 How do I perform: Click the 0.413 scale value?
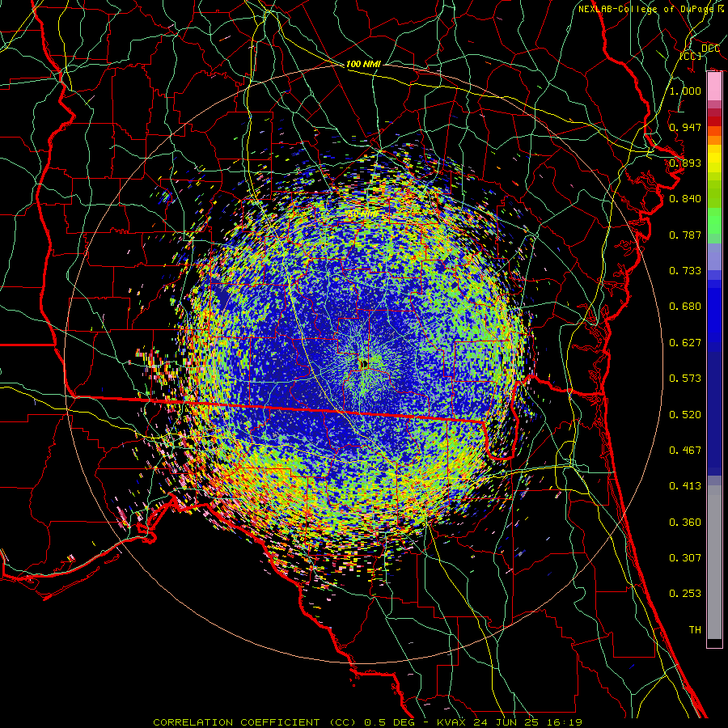[x=685, y=486]
